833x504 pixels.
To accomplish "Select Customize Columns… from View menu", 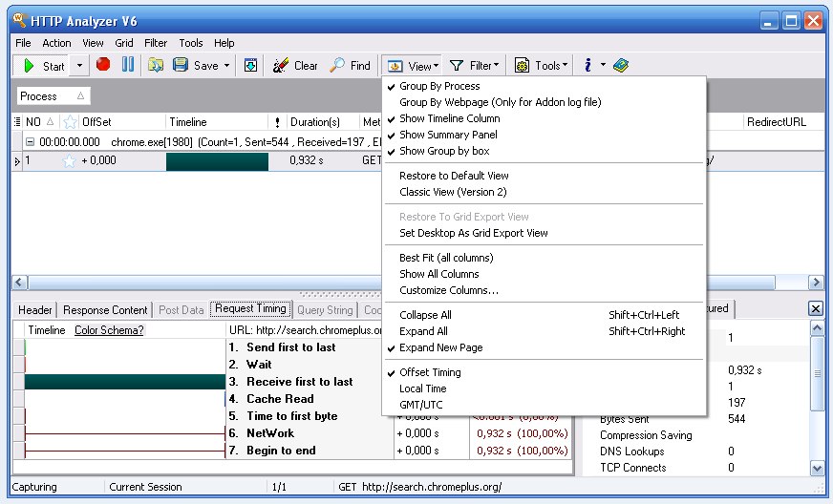I will tap(449, 290).
